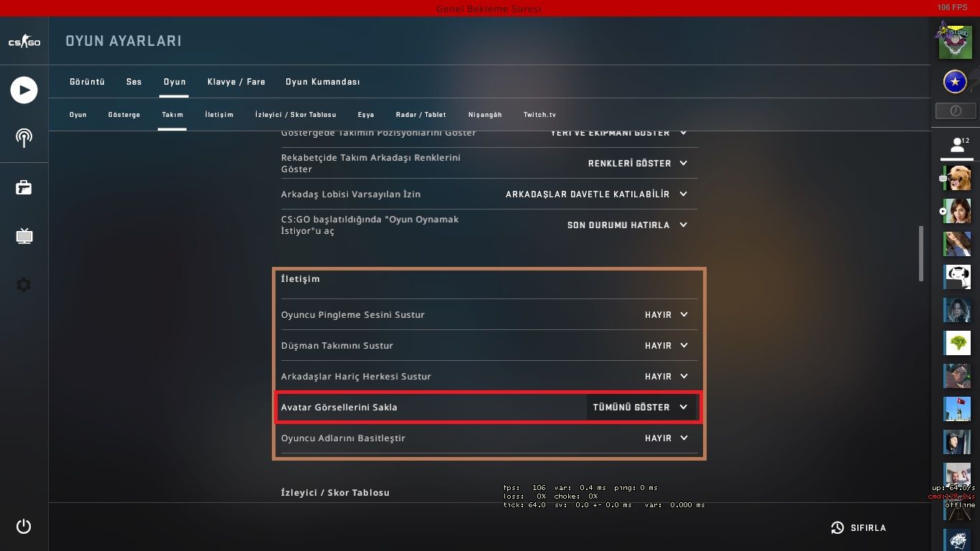
Task: Open the Watch TV icon
Action: pyautogui.click(x=24, y=235)
